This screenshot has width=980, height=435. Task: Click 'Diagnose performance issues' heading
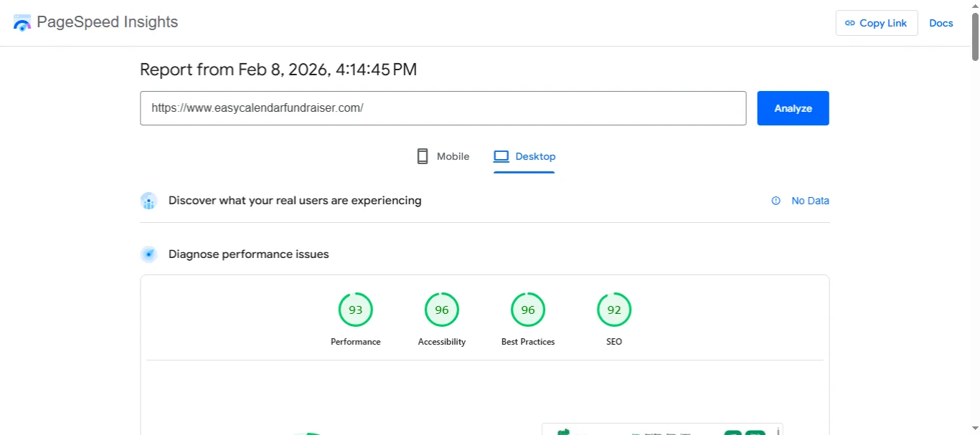[248, 254]
